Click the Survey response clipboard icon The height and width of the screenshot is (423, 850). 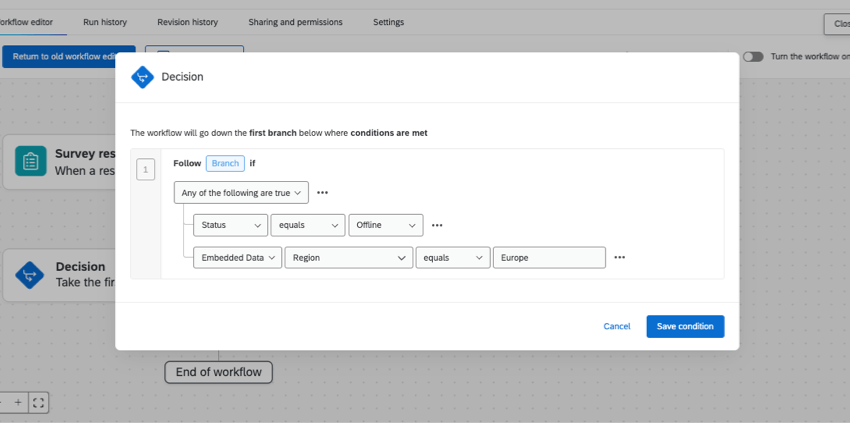(31, 161)
